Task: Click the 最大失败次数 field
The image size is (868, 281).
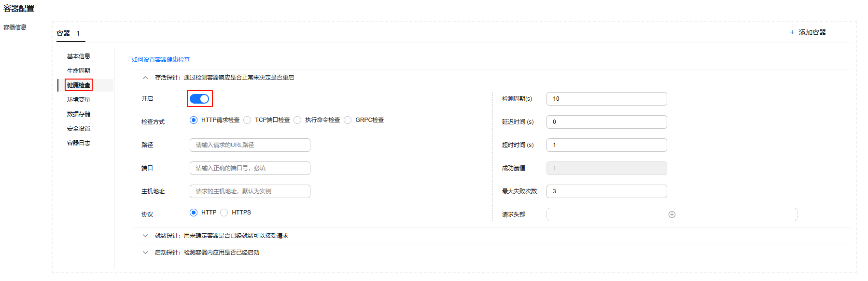Action: click(x=607, y=191)
